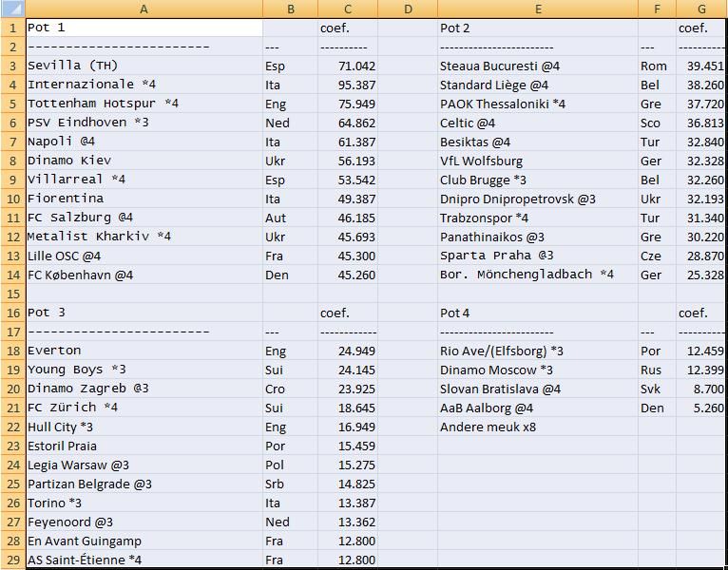Click cell containing 'Pot 4'
The height and width of the screenshot is (570, 728).
(538, 313)
